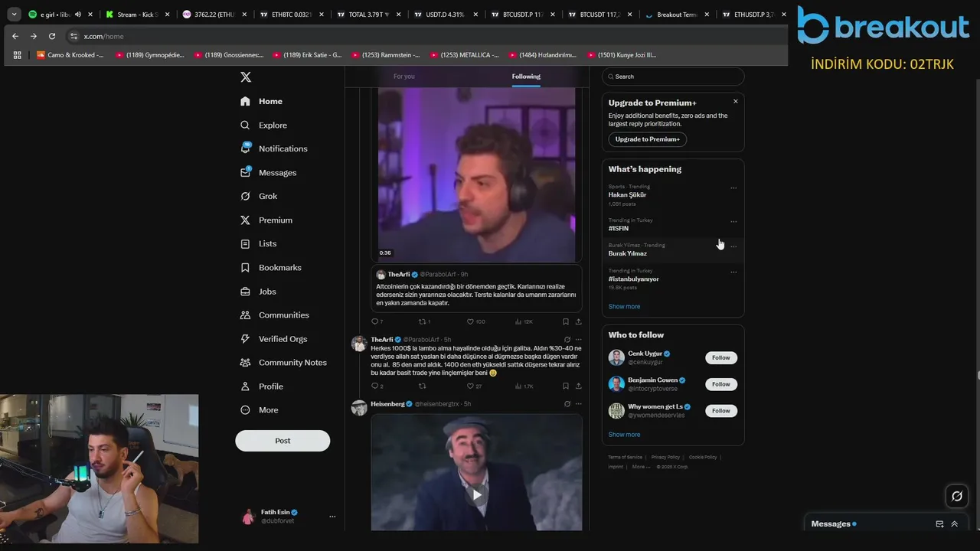Go back in browser history
Screen dimensions: 980x551
(x=15, y=36)
